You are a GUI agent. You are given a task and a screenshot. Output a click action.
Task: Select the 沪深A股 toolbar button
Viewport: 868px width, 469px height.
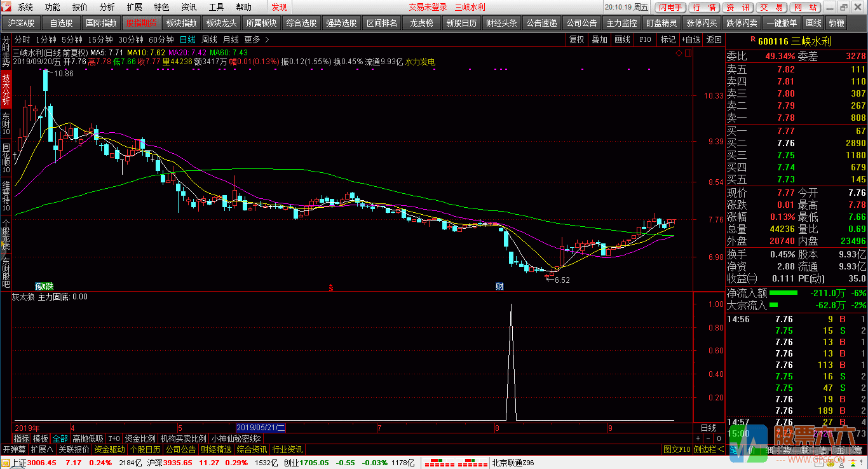(x=22, y=23)
